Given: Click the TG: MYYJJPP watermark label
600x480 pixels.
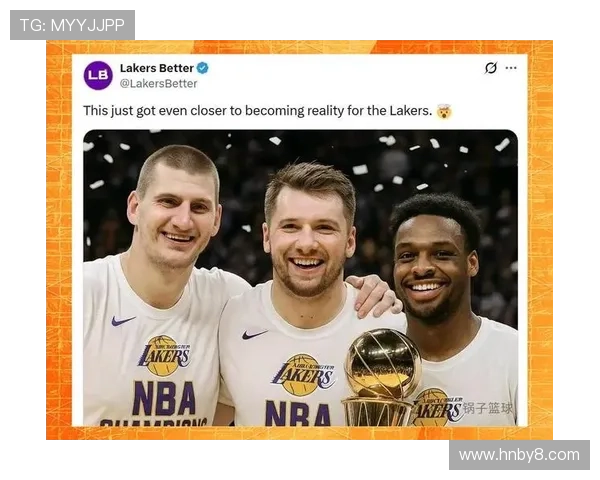Looking at the screenshot, I should (72, 25).
